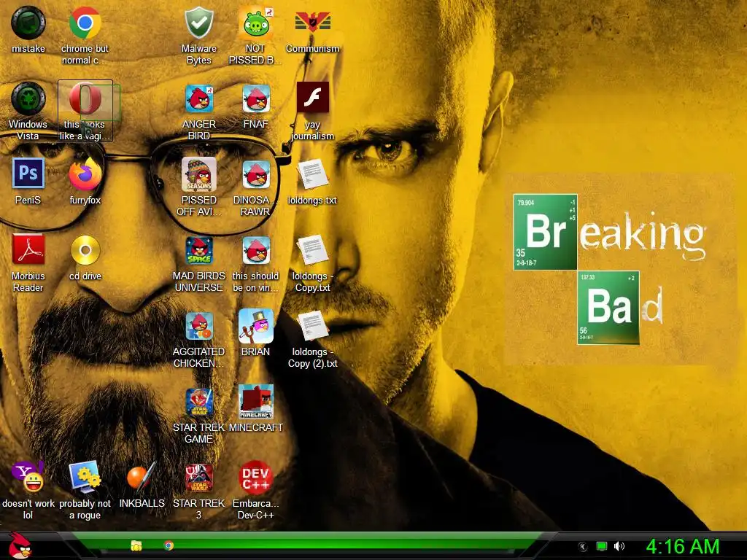
Task: Open the INKBALLS shortcut
Action: pos(142,477)
